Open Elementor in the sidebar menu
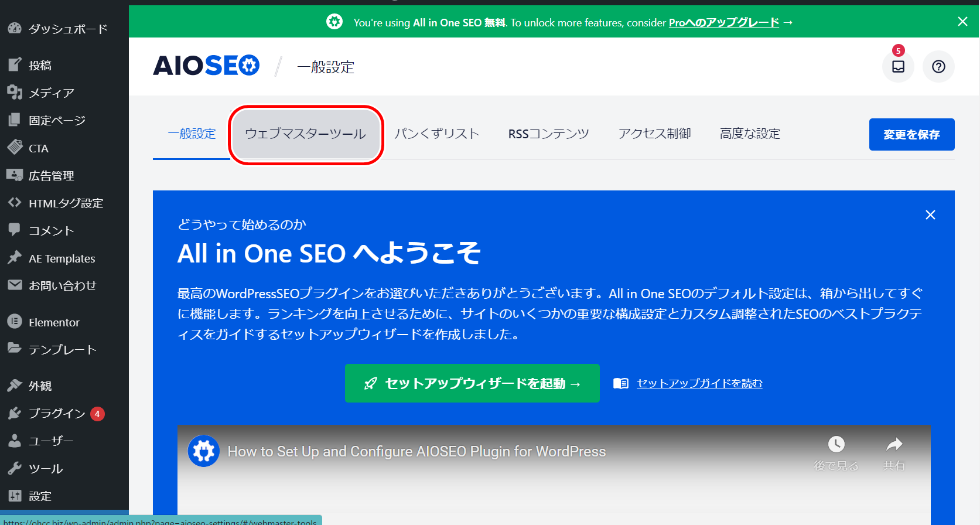Image resolution: width=980 pixels, height=525 pixels. (x=54, y=322)
